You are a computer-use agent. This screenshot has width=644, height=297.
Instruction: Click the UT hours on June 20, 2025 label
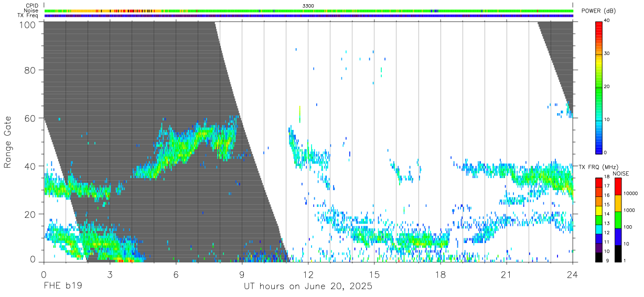click(308, 287)
